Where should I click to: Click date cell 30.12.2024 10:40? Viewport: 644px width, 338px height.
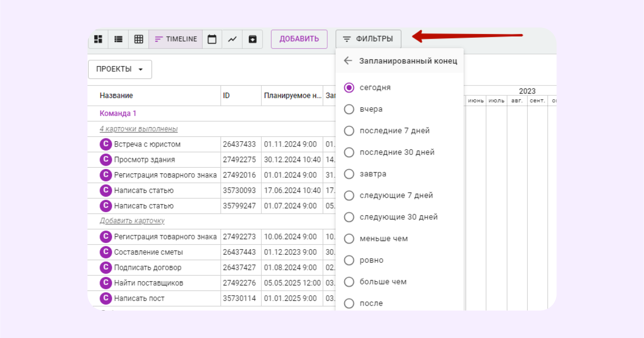292,160
